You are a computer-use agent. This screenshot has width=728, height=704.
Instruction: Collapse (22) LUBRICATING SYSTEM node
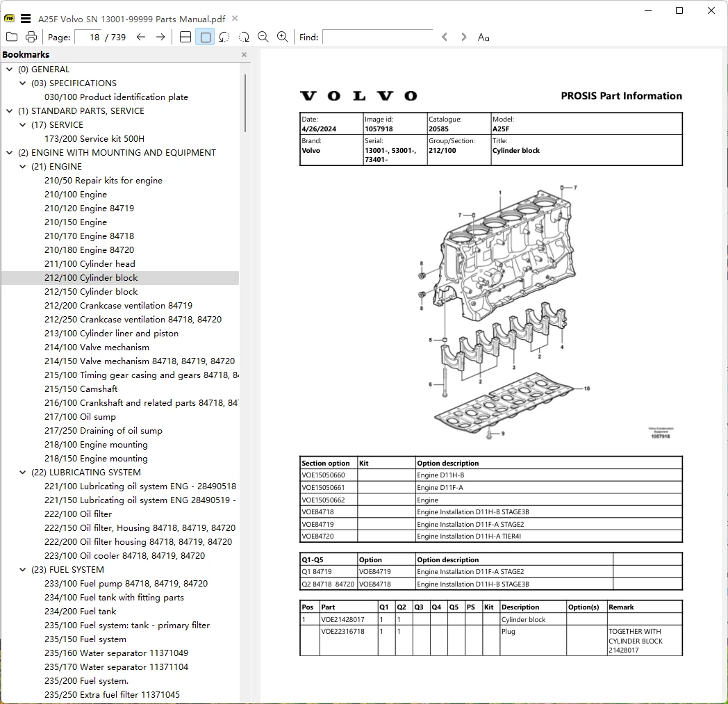(x=22, y=473)
